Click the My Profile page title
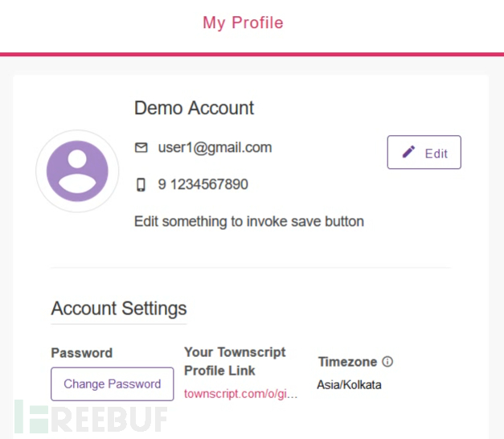Image resolution: width=504 pixels, height=439 pixels. pyautogui.click(x=243, y=23)
